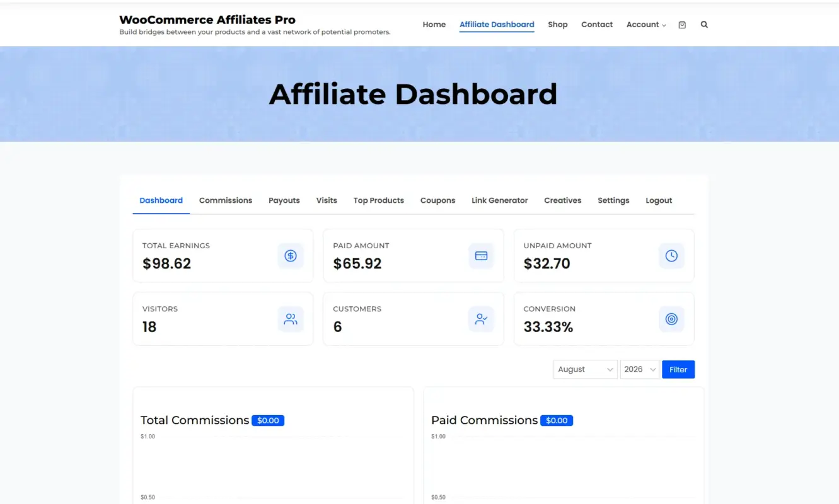Click the Paid Commissions chart title

click(x=485, y=420)
